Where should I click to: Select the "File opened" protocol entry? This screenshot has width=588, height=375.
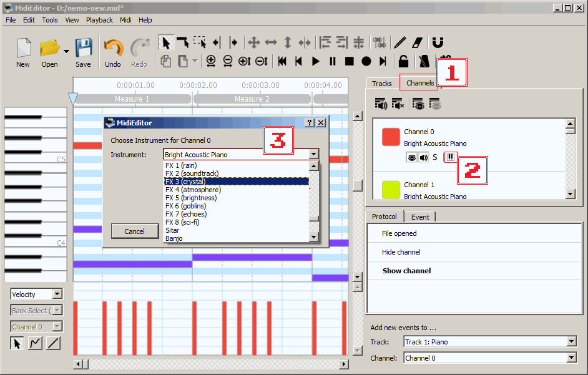474,233
